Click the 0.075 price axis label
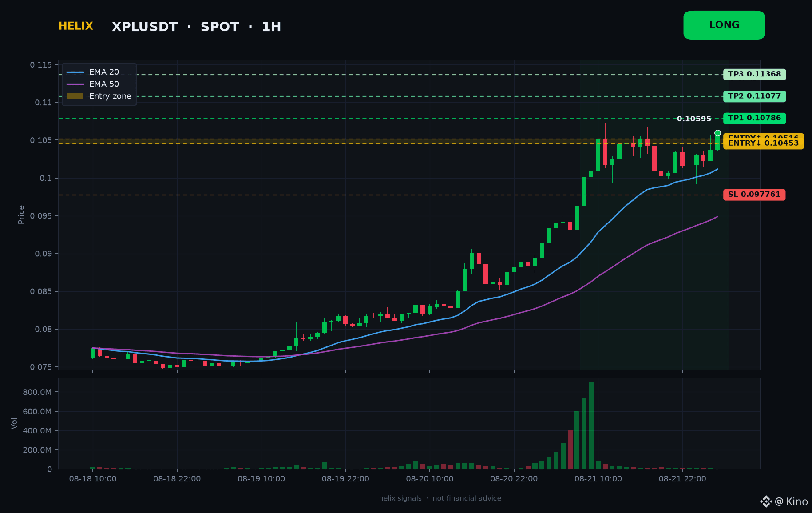Image resolution: width=812 pixels, height=513 pixels. click(x=41, y=367)
